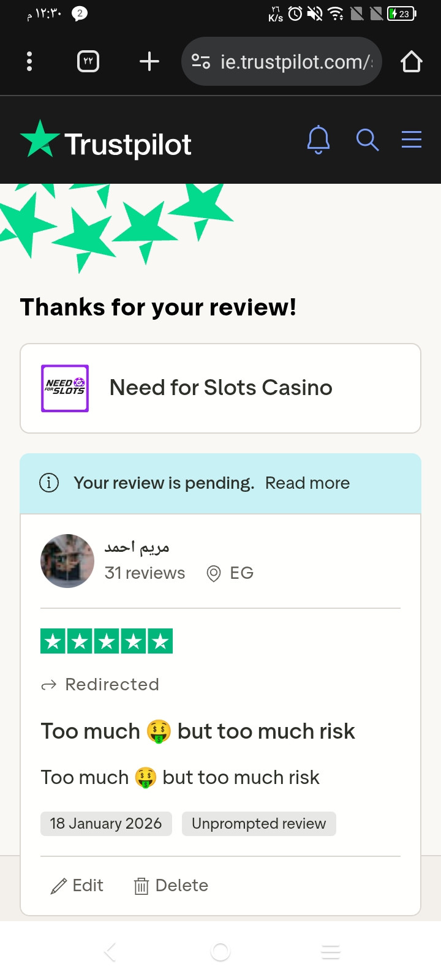Tap the Android back navigation button
Image resolution: width=441 pixels, height=980 pixels.
[110, 952]
